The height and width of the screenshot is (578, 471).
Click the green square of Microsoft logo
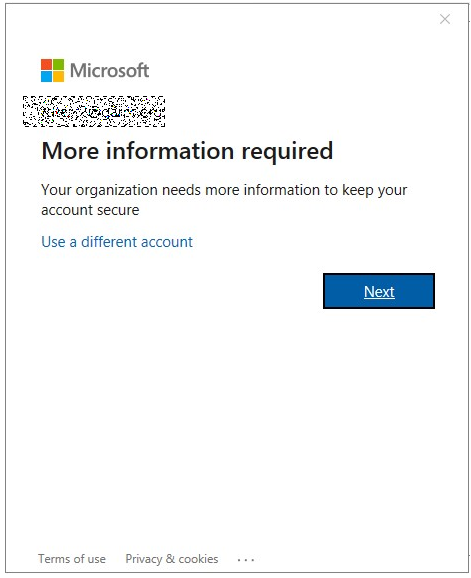[x=58, y=64]
